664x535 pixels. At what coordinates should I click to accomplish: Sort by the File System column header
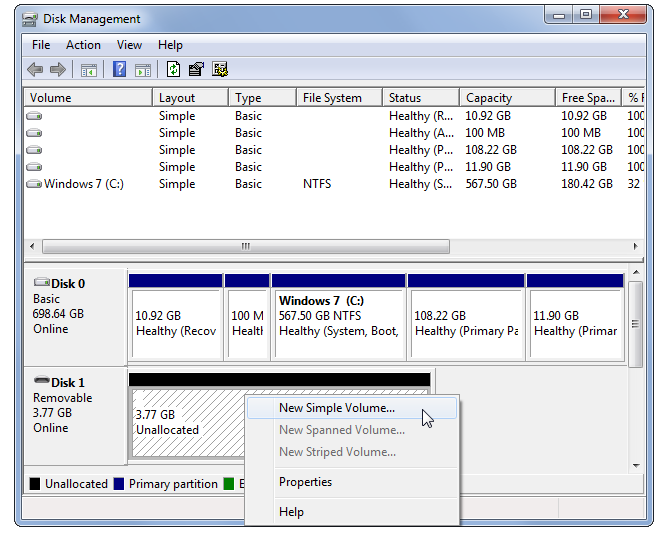pos(339,98)
